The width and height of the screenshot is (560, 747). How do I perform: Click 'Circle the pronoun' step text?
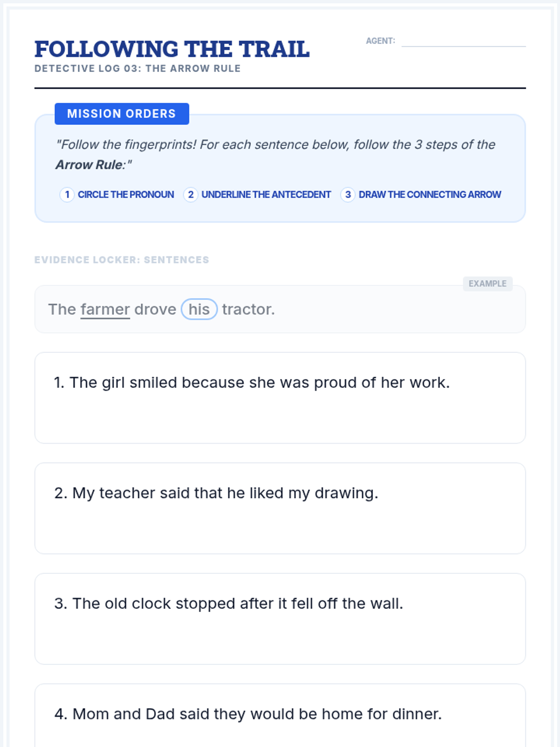click(x=126, y=195)
